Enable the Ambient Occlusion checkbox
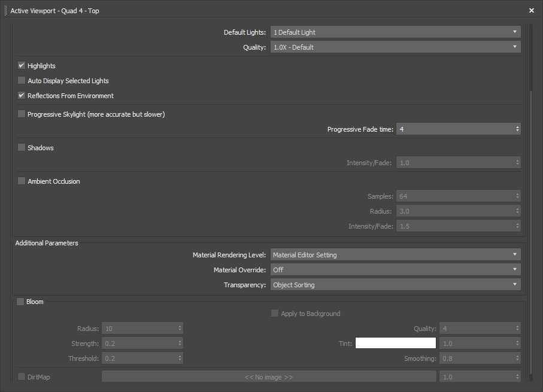 click(22, 181)
